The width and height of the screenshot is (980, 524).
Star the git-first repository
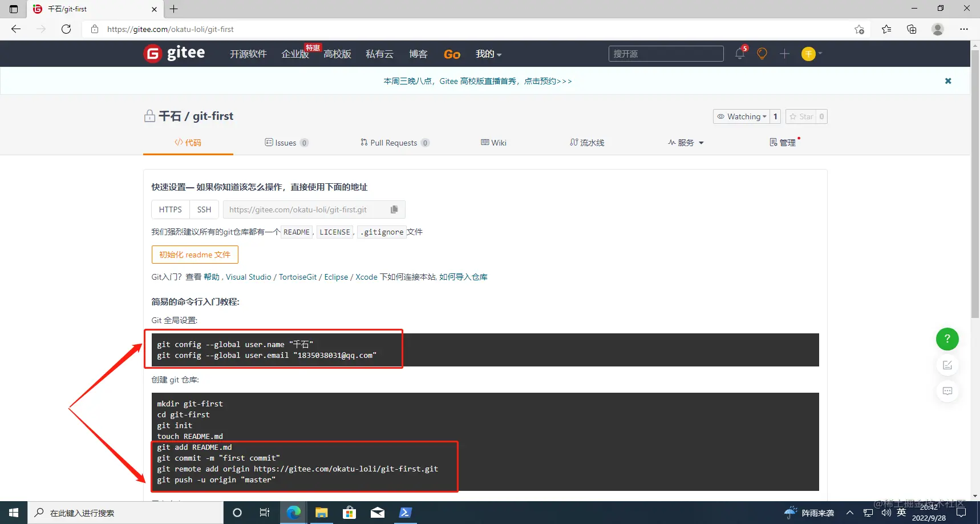800,116
